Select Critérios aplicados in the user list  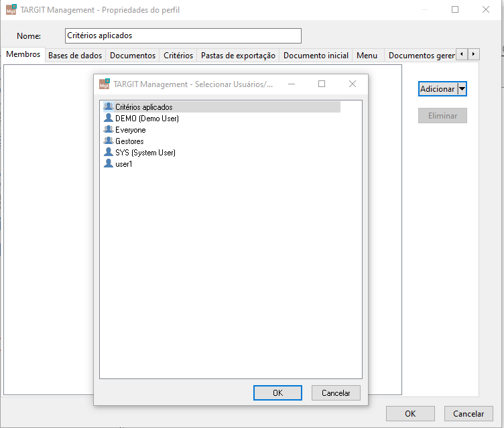(221, 106)
